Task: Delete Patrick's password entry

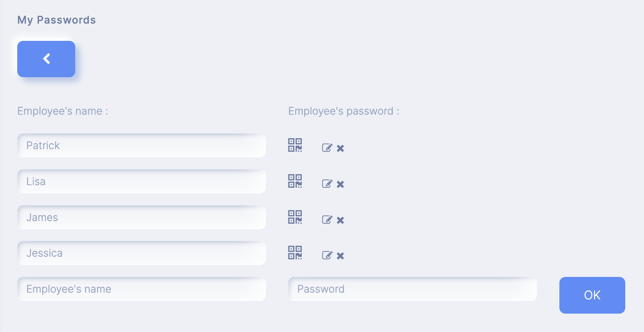Action: click(340, 148)
